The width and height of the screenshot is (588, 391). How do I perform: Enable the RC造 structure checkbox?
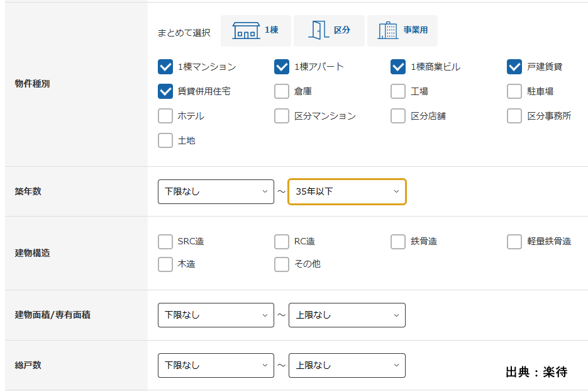[x=282, y=242]
